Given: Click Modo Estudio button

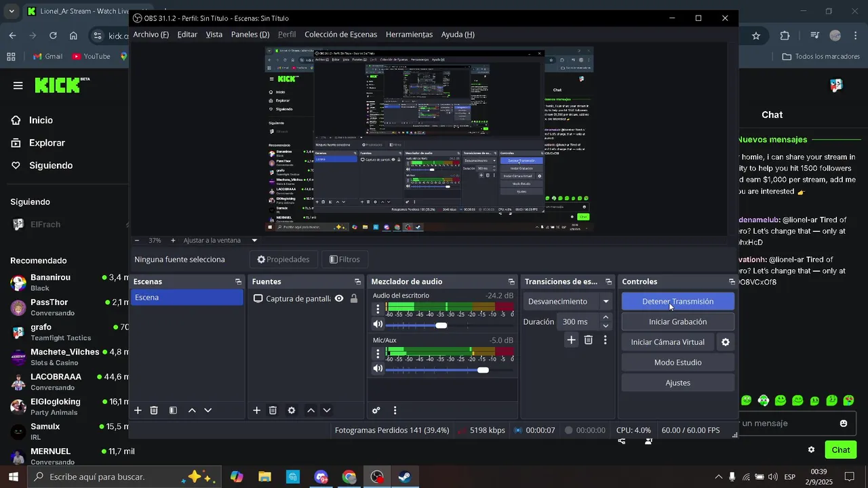Looking at the screenshot, I should (677, 363).
